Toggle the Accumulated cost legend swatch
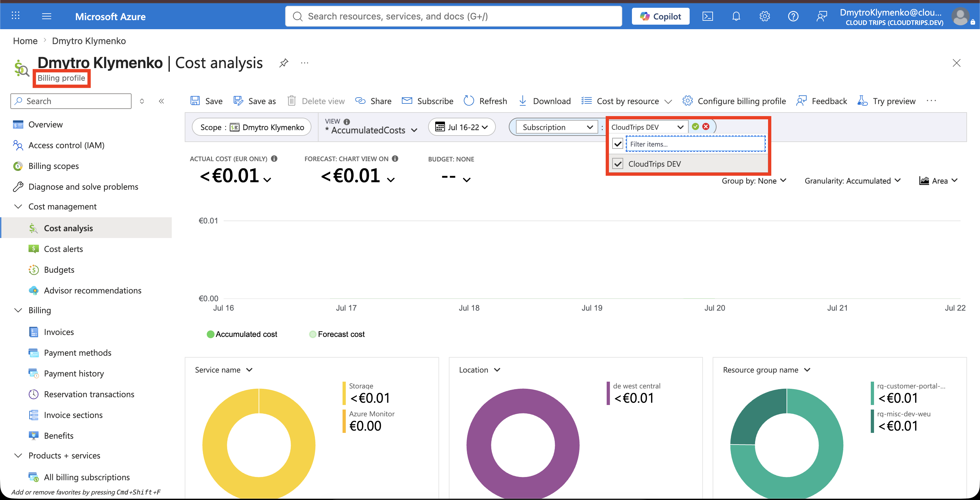Screen dimensions: 980x500 tap(210, 334)
